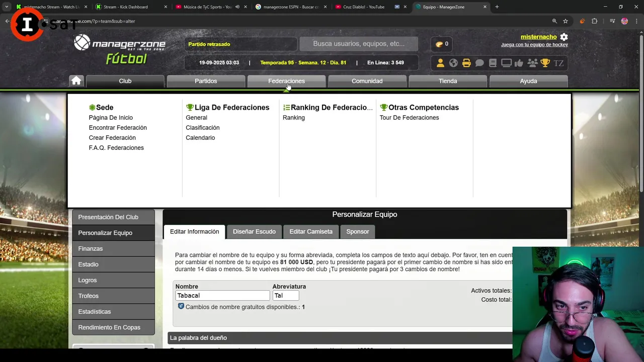Open Finanzas in the sidebar

(113, 249)
